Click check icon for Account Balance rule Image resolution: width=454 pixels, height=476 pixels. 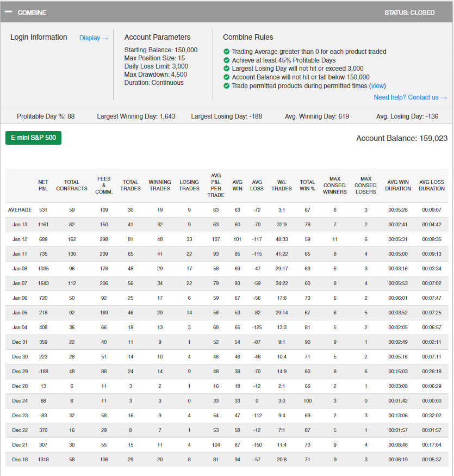pos(227,77)
